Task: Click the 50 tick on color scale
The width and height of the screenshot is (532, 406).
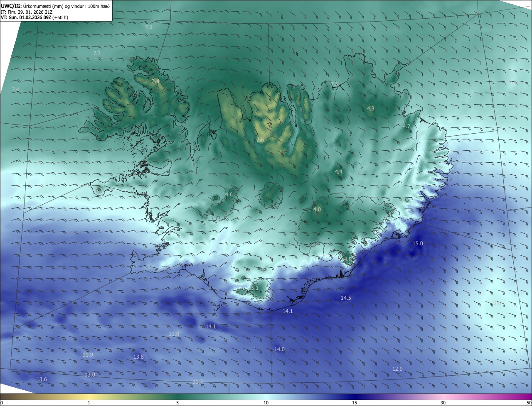Action: (529, 403)
